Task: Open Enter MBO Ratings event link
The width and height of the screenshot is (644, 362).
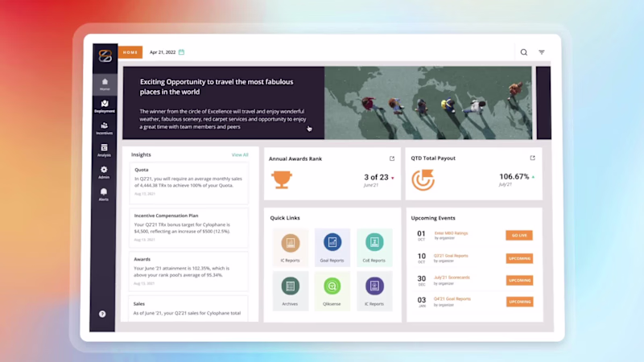Action: (451, 233)
